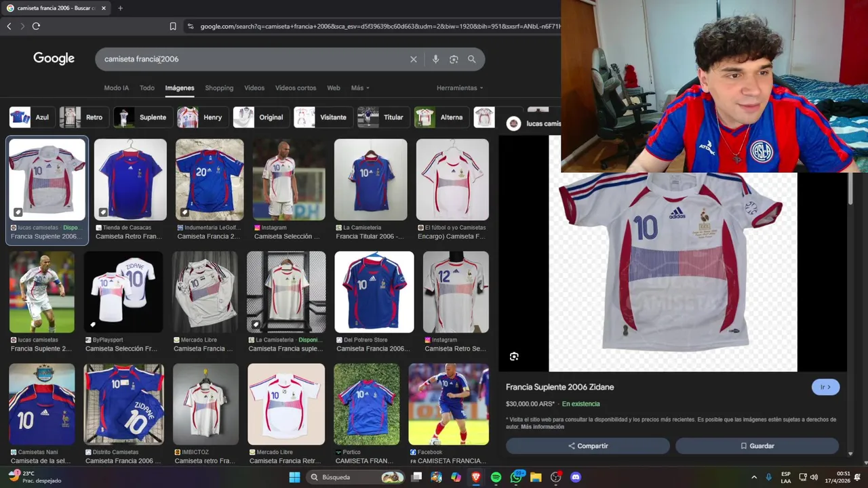Open the Videos cortos tab
The height and width of the screenshot is (488, 868).
click(x=296, y=88)
